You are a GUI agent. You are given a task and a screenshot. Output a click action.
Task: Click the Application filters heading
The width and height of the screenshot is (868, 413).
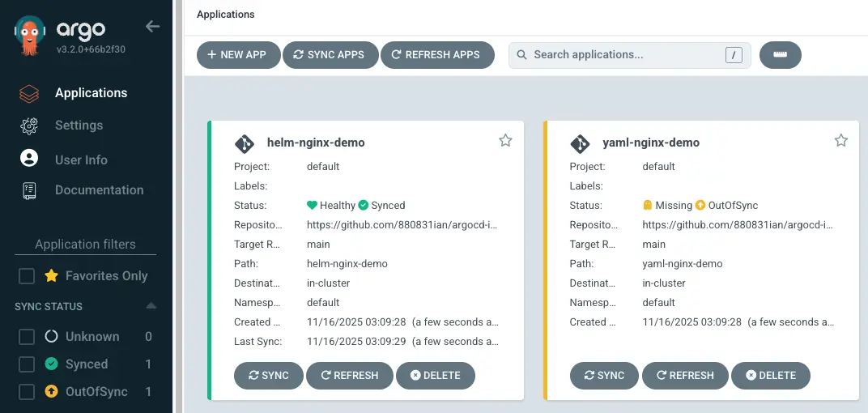(85, 244)
